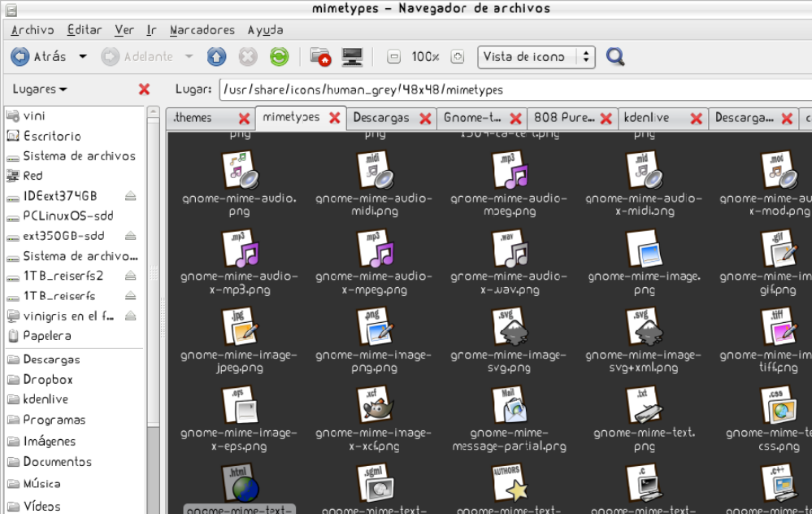This screenshot has height=514, width=812.
Task: Select gnome-mime-audio-x-mp3.png file icon
Action: pos(240,248)
